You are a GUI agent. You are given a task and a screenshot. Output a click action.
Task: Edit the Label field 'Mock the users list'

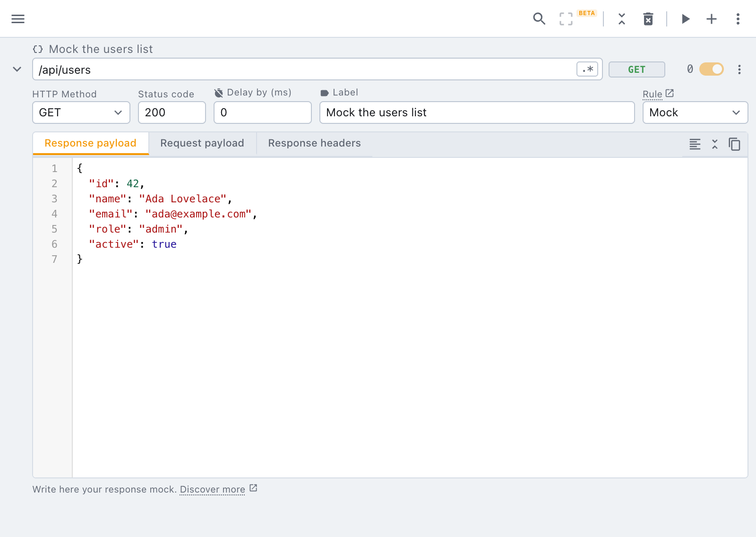tap(477, 113)
